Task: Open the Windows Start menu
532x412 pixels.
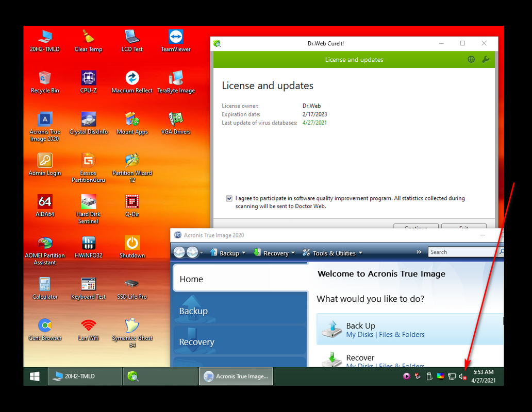Action: (35, 376)
